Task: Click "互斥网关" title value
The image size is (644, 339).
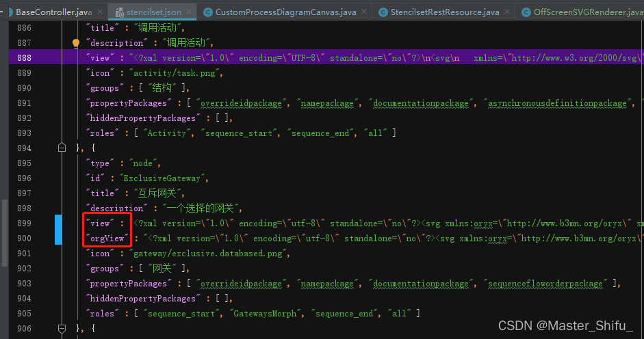Action: point(157,193)
